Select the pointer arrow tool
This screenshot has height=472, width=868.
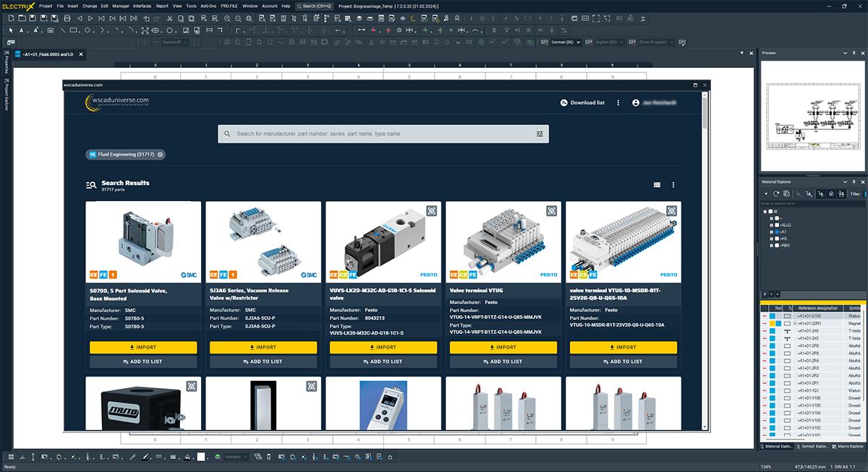(12, 30)
